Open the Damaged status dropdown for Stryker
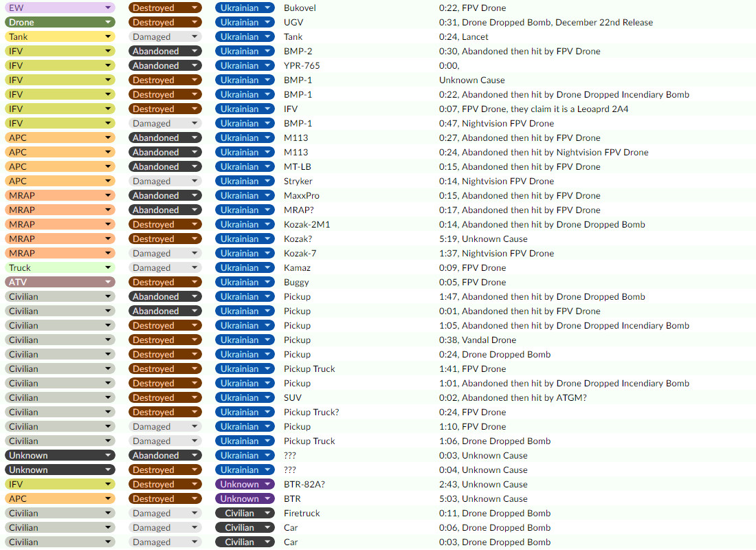 165,181
